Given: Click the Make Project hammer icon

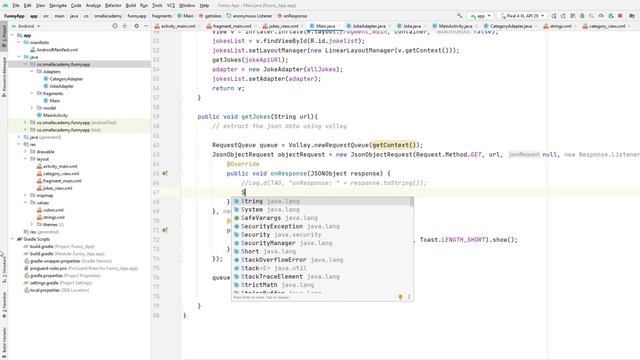Looking at the screenshot, I should (460, 16).
